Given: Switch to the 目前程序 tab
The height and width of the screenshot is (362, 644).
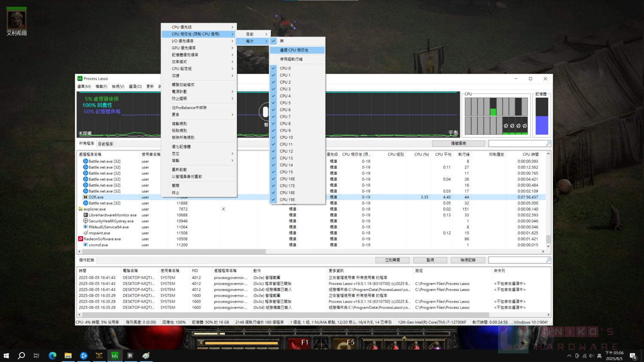Looking at the screenshot, I should point(106,144).
